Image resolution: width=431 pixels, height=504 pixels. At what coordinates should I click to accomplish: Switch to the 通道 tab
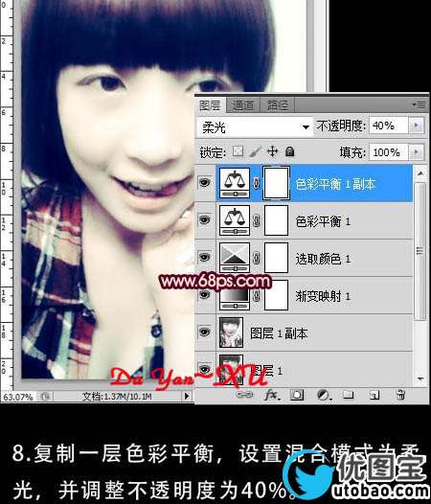point(243,105)
